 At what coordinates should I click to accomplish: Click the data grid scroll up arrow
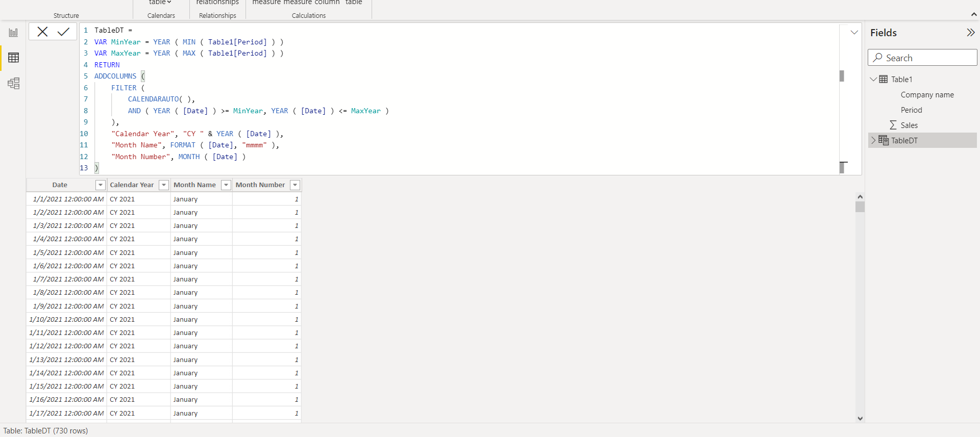[860, 197]
